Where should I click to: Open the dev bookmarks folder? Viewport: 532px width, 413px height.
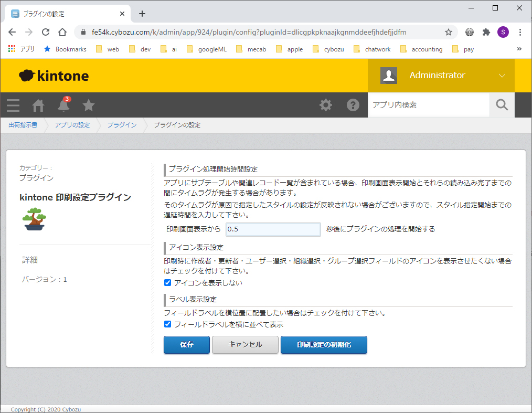140,49
